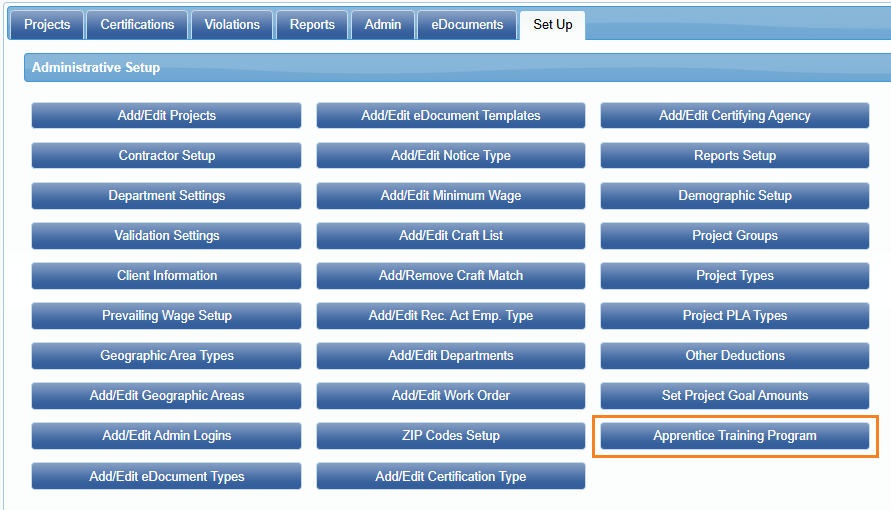891x510 pixels.
Task: Click Add/Remove Craft Match
Action: click(451, 275)
